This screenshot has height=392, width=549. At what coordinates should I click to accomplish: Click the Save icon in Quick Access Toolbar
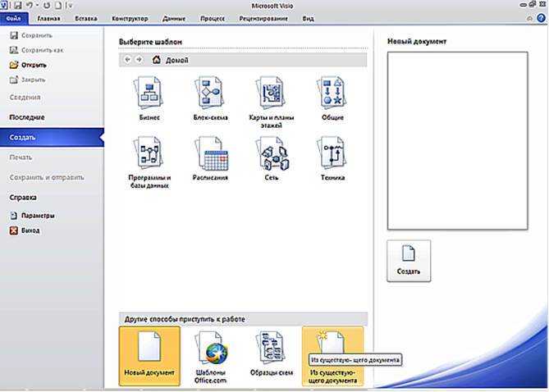click(16, 5)
